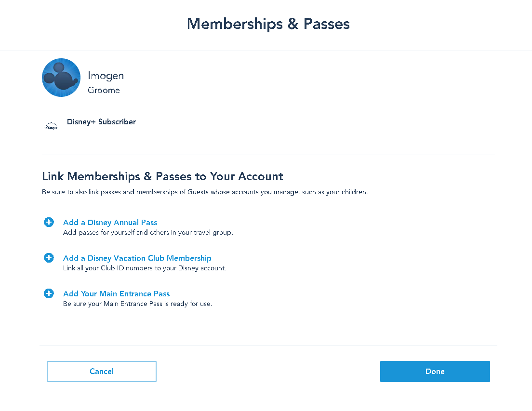Click the plus icon for Vacation Club Membership
Screen dimensions: 532x411
(x=49, y=258)
